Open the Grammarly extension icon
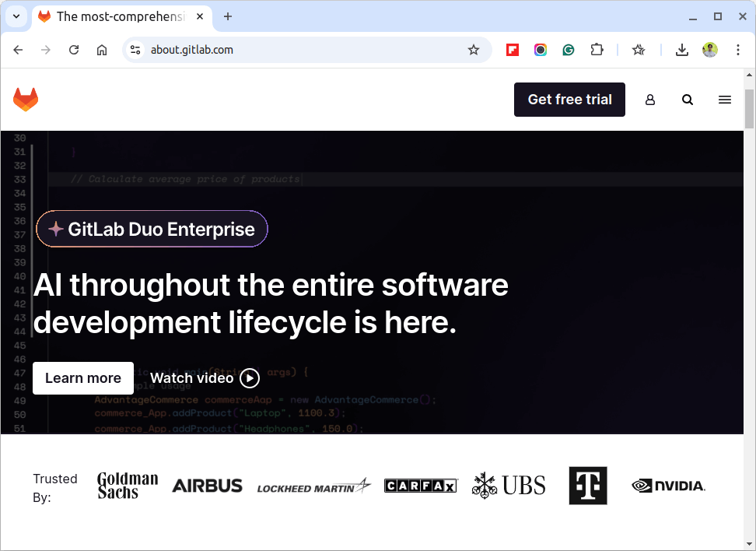The width and height of the screenshot is (756, 551). pyautogui.click(x=569, y=50)
